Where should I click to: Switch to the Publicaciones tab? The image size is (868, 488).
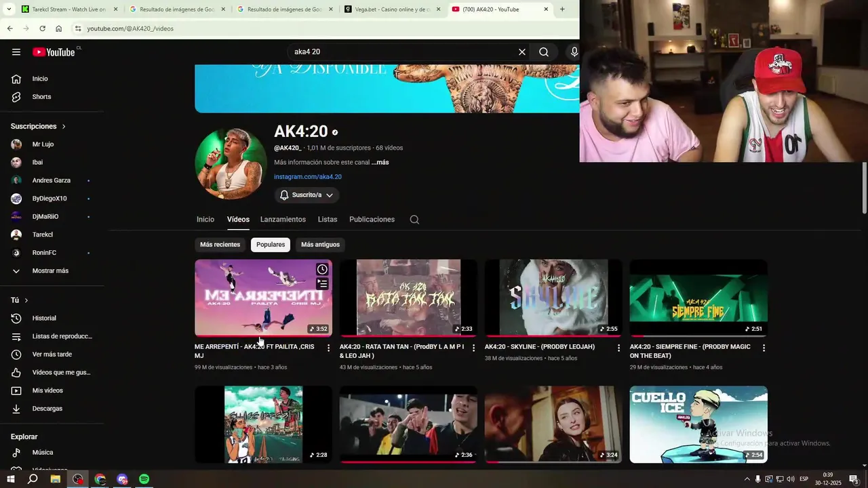(372, 220)
